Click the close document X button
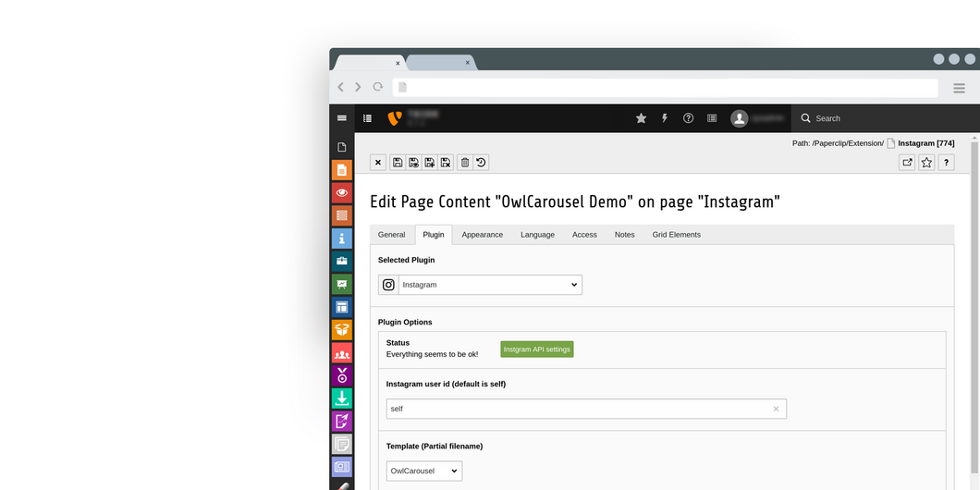980x490 pixels. (x=378, y=163)
